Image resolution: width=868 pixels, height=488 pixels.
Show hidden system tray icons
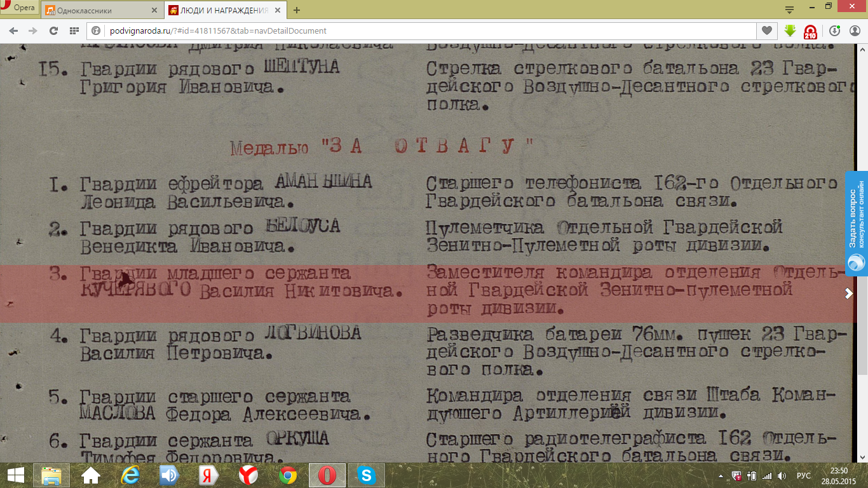[x=721, y=475]
